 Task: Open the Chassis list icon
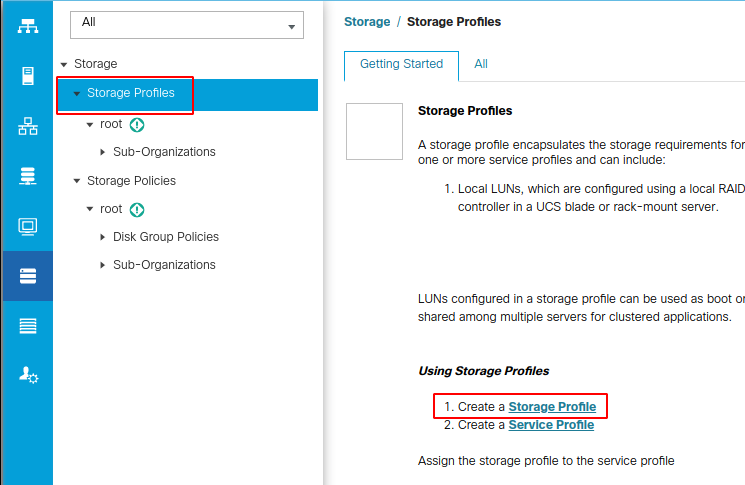pyautogui.click(x=28, y=326)
